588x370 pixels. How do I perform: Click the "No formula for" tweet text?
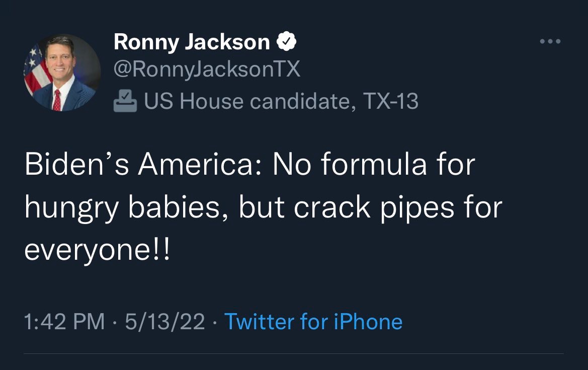point(374,166)
